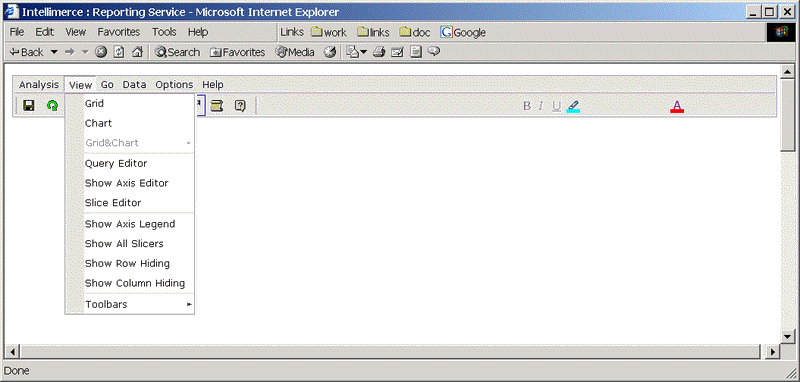The width and height of the screenshot is (800, 382).
Task: Close the open View menu in report
Action: [81, 85]
